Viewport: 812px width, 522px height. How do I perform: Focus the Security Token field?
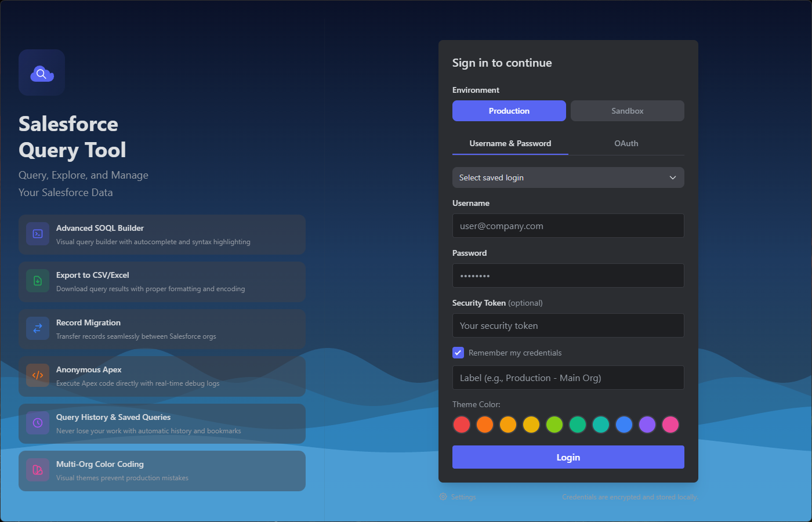568,326
